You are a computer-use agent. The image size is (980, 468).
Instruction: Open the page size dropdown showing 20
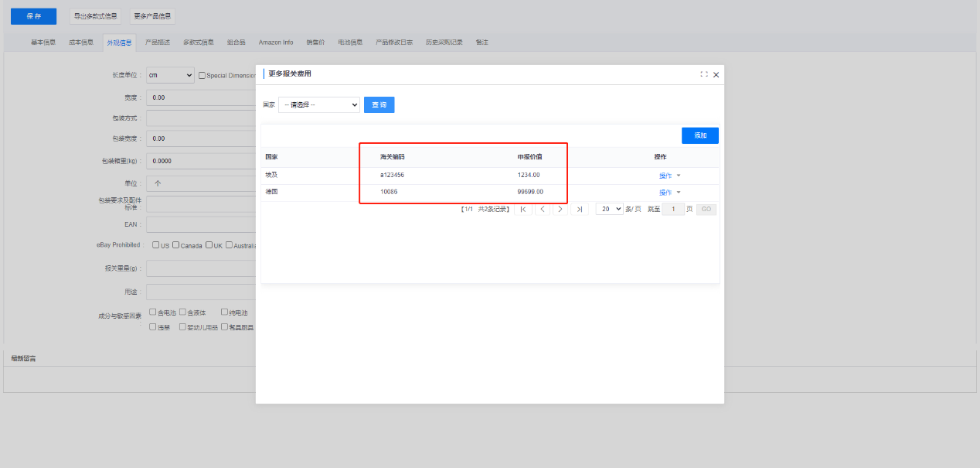609,209
